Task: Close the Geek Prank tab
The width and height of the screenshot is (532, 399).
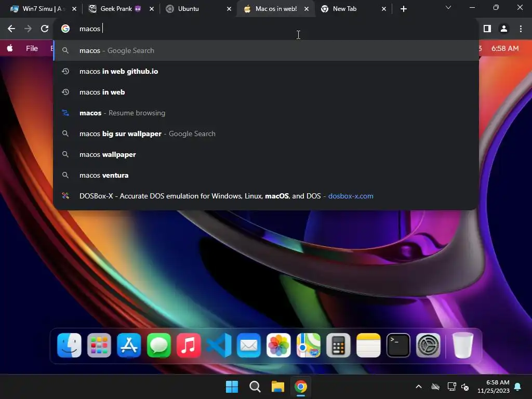Action: click(x=152, y=9)
